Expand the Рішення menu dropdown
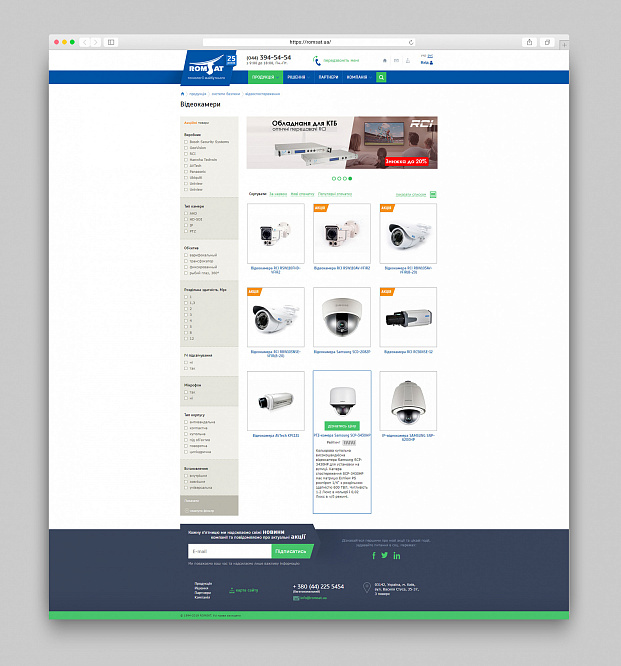 pos(298,77)
